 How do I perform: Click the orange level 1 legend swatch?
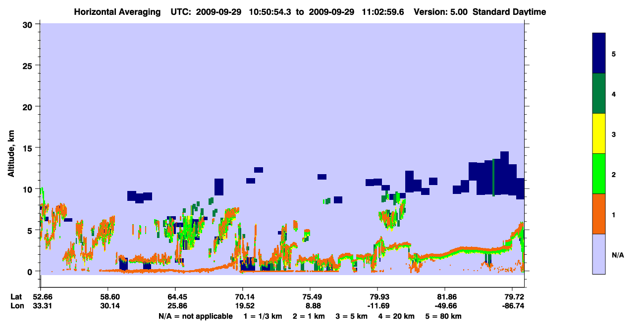point(599,214)
